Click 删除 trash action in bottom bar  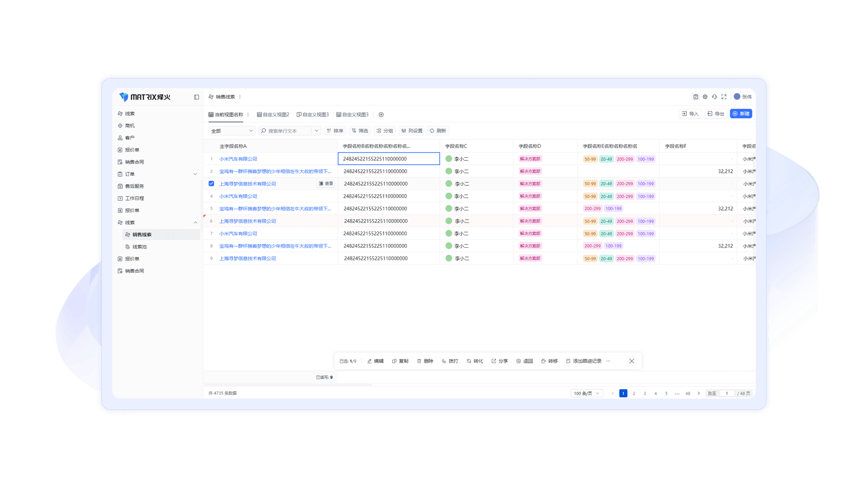click(x=425, y=361)
